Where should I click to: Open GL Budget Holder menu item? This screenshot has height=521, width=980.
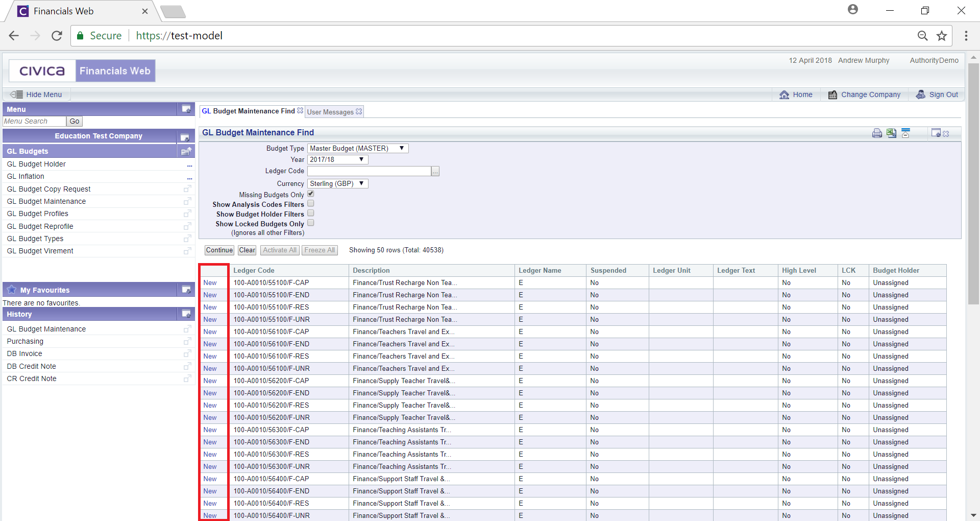coord(36,164)
